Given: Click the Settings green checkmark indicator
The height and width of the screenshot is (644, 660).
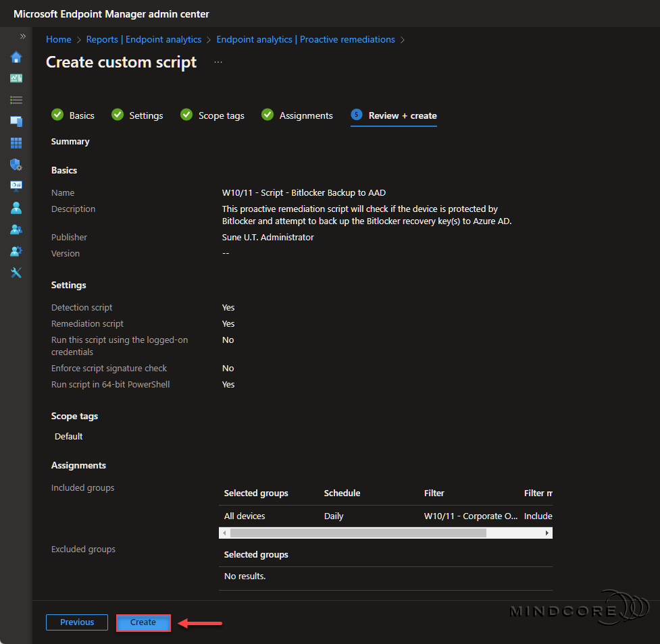Looking at the screenshot, I should 117,115.
